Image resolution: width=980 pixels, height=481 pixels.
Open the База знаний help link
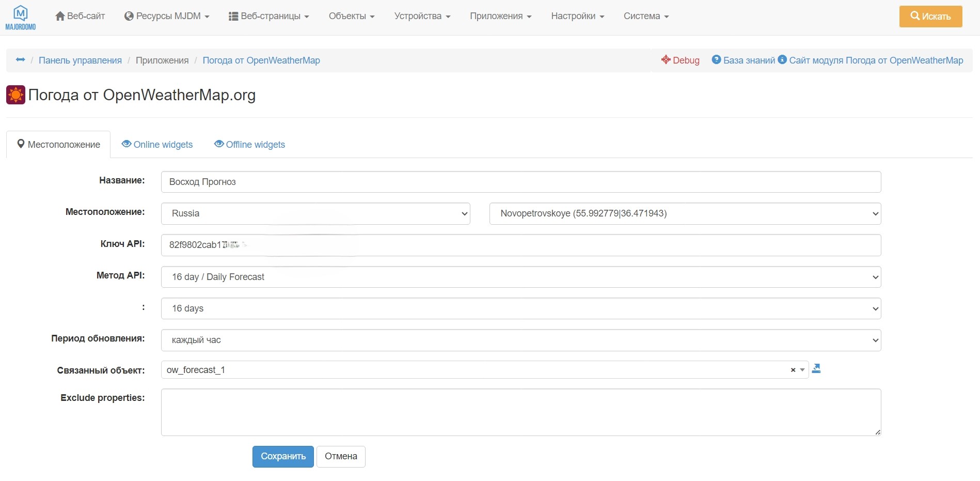pos(744,60)
